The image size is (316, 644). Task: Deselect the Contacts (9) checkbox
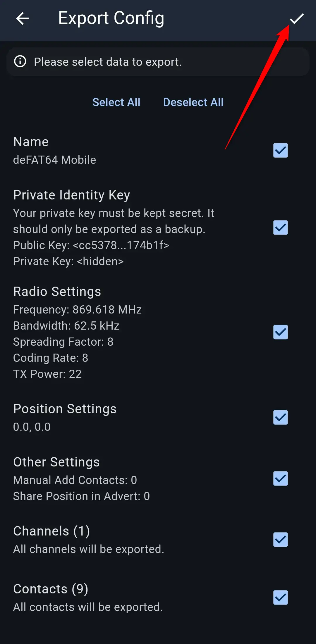point(280,597)
